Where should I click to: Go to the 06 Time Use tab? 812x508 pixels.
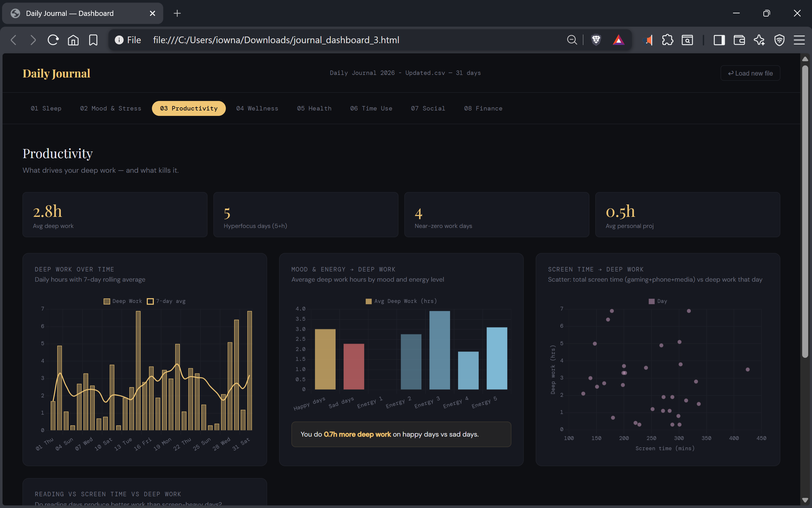[371, 108]
